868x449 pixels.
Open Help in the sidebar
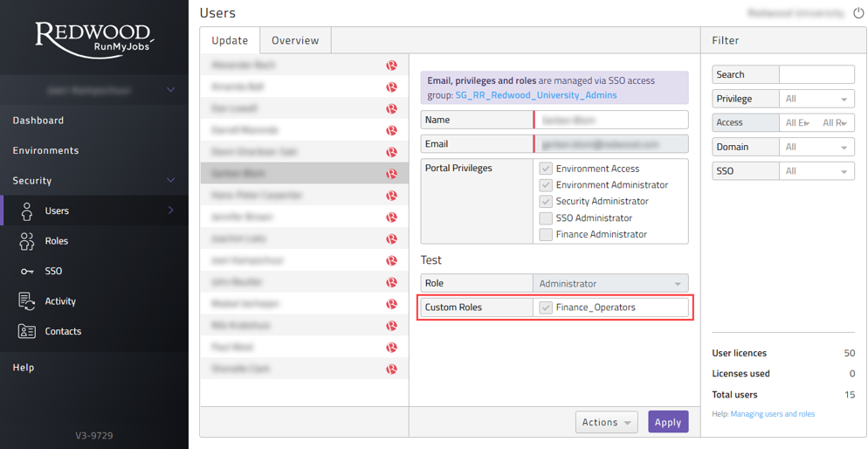pyautogui.click(x=24, y=368)
